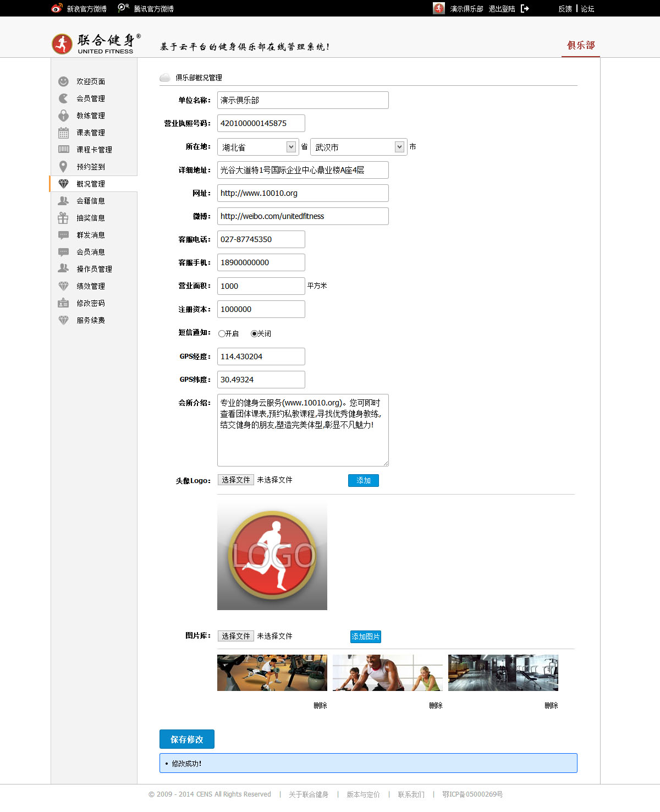The width and height of the screenshot is (660, 812).
Task: Go to 会员管理 in the sidebar
Action: 91,98
